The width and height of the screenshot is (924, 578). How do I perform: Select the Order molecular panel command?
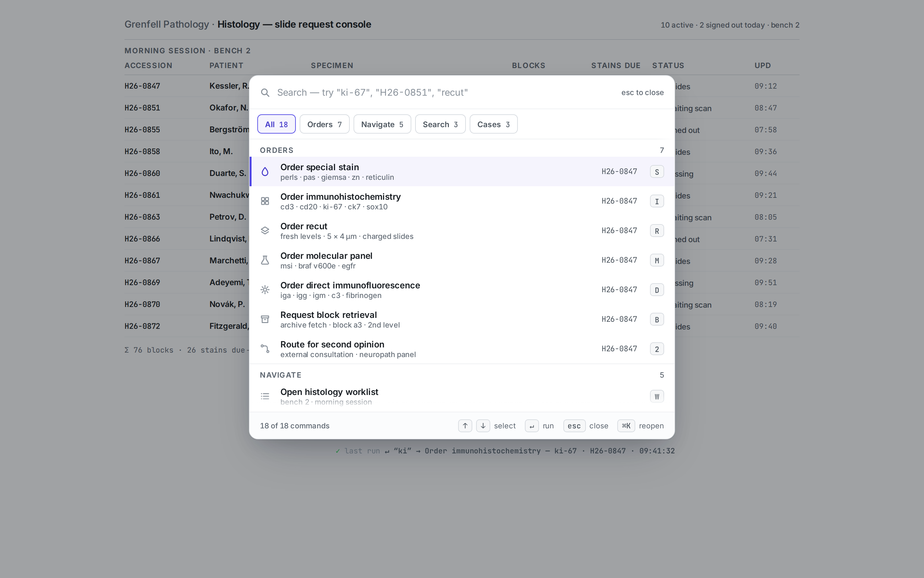[x=462, y=260]
